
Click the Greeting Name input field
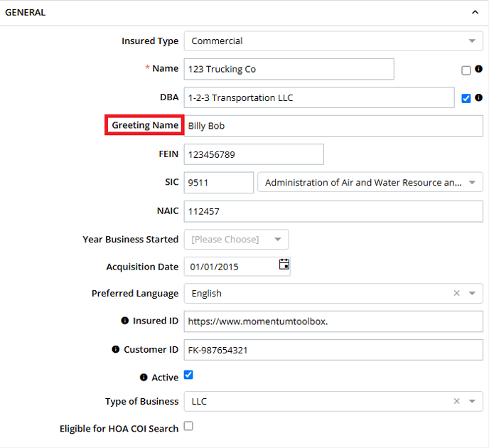(333, 126)
